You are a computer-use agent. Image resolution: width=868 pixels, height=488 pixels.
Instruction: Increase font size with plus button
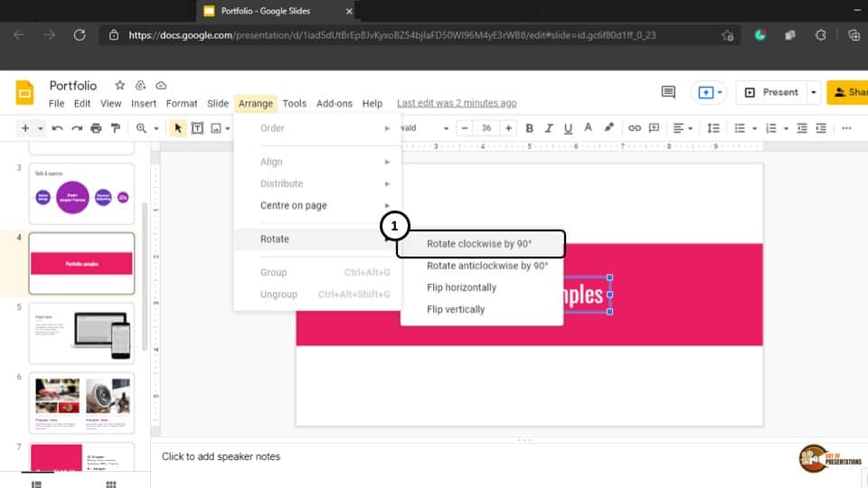(x=508, y=128)
